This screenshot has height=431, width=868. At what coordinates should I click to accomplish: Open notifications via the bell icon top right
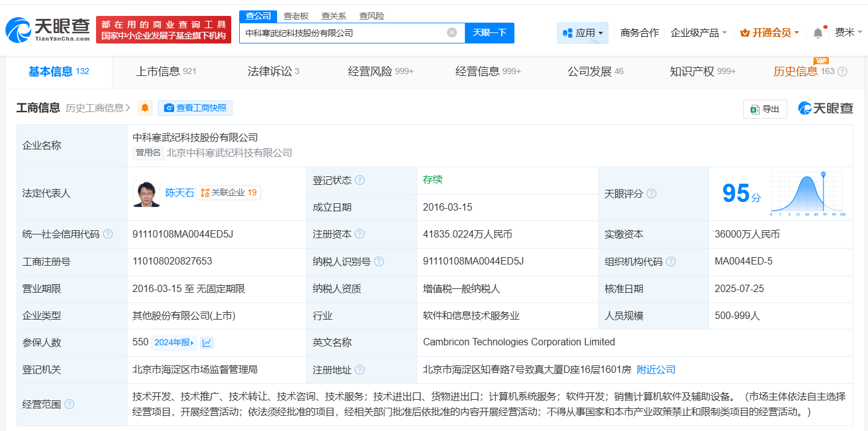tap(818, 32)
